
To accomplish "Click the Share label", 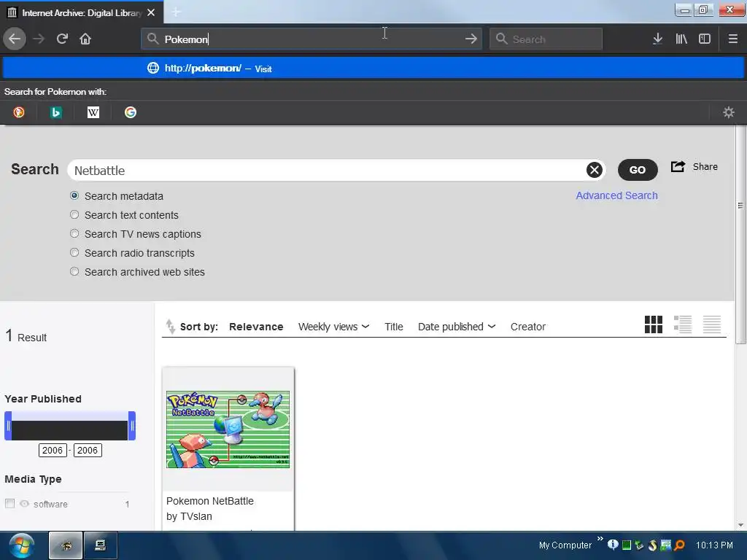I will pos(705,167).
